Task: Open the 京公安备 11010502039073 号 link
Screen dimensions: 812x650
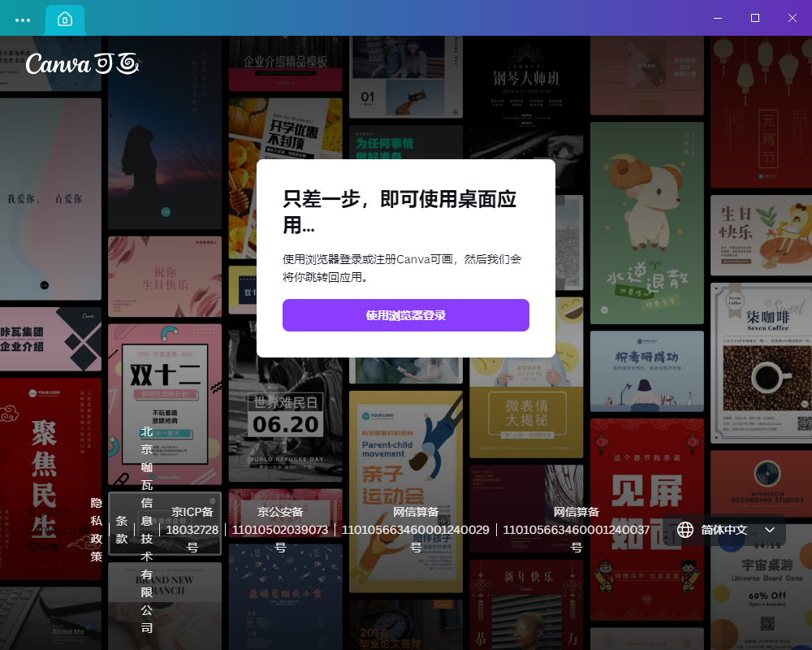Action: point(280,530)
